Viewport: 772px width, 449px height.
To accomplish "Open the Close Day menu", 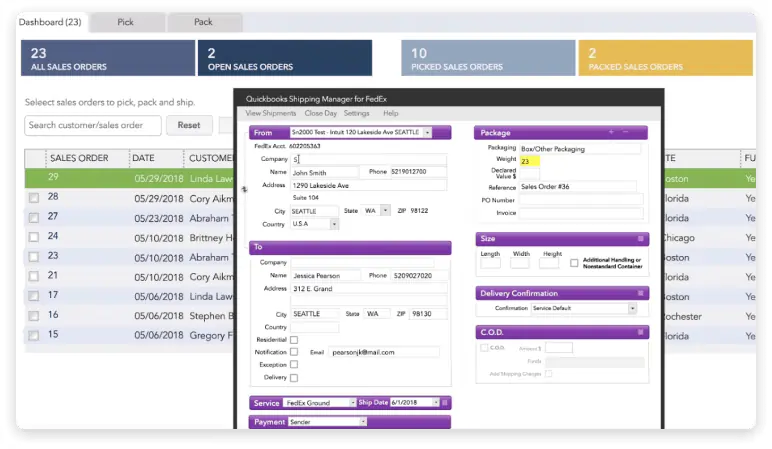I will 321,113.
